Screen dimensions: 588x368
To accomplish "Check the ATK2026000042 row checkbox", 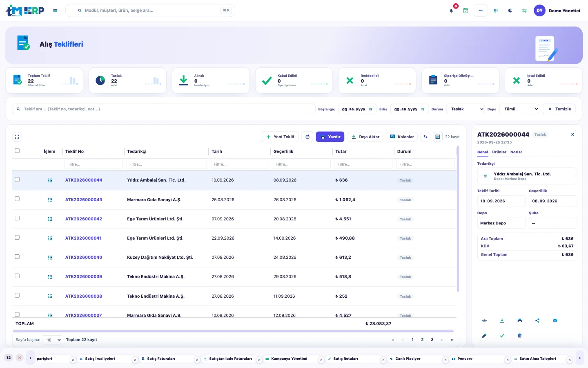I will (17, 218).
